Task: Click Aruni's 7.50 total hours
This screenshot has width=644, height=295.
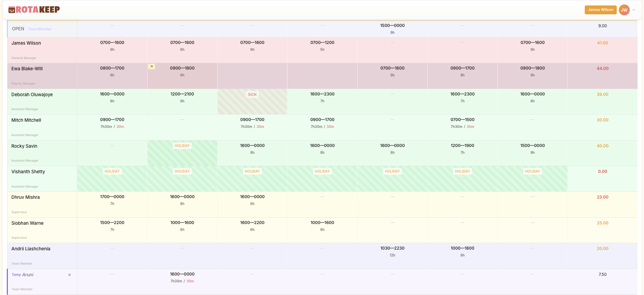Action: [602, 275]
